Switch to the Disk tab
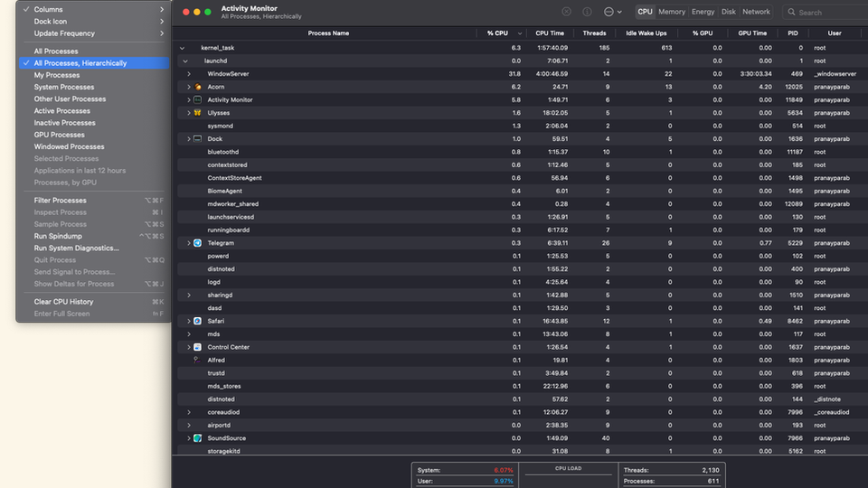The image size is (868, 488). tap(729, 12)
